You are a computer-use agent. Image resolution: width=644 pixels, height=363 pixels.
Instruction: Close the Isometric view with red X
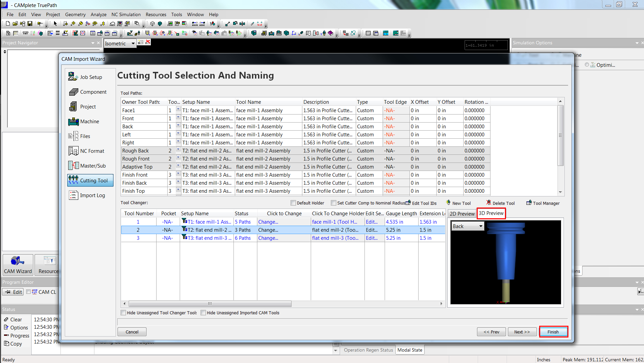coord(148,42)
